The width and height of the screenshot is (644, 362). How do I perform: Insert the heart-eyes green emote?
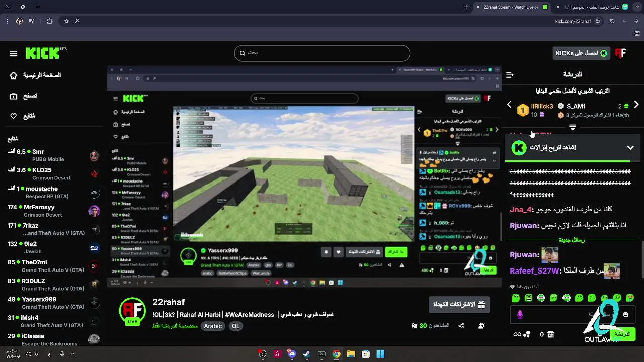click(x=629, y=298)
